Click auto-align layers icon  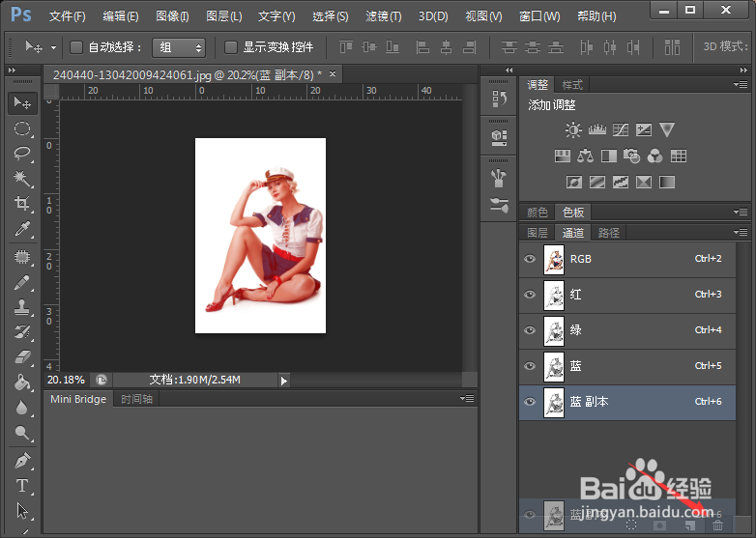pyautogui.click(x=672, y=47)
